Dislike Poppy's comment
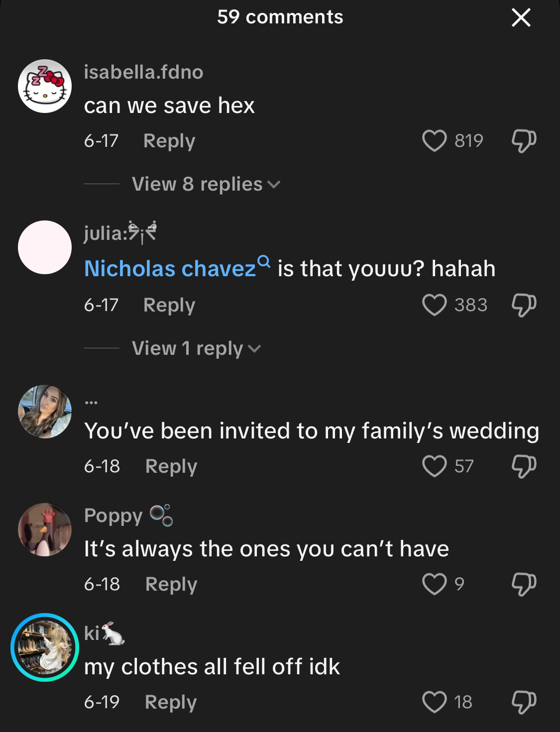The width and height of the screenshot is (560, 732). (524, 584)
